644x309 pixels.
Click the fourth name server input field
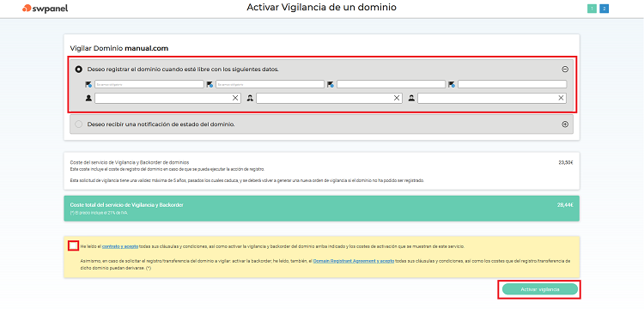click(512, 84)
